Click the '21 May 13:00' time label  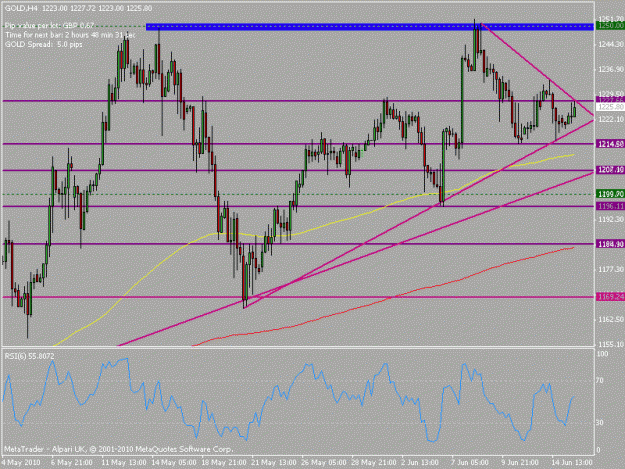coord(273,463)
